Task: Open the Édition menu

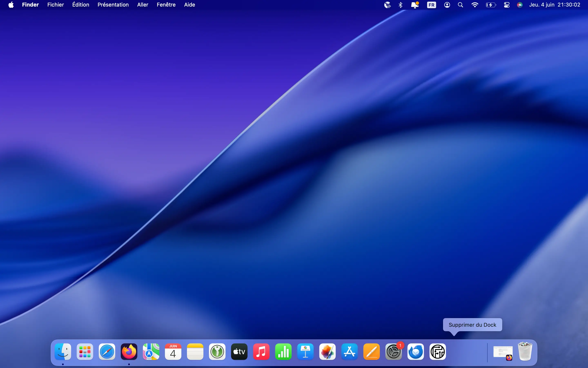Action: tap(81, 5)
